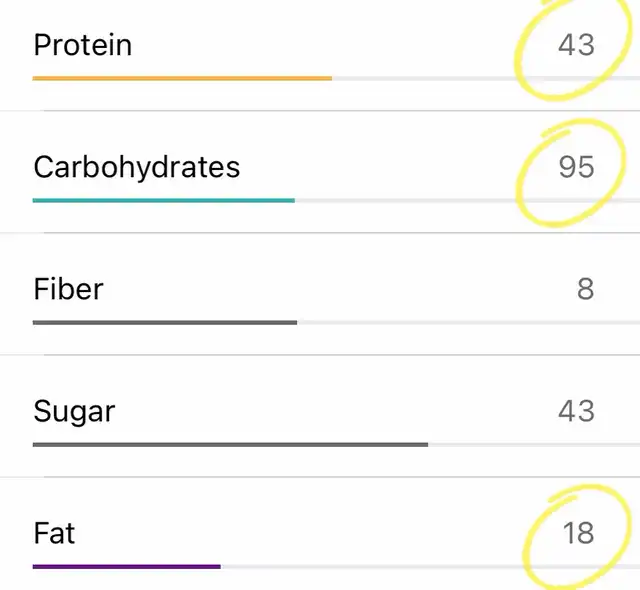This screenshot has width=640, height=590.
Task: Click the circled Protein value 43
Action: pyautogui.click(x=576, y=45)
